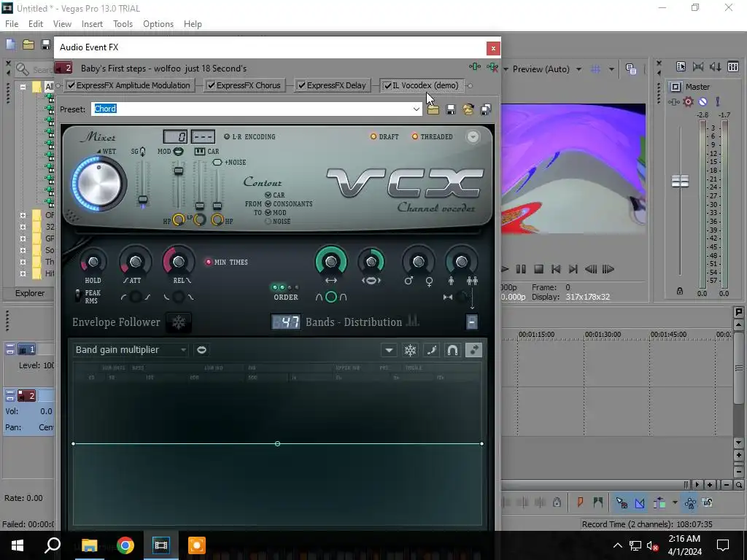Mute the Master bus with the blue circle icon
The height and width of the screenshot is (560, 747).
703,101
